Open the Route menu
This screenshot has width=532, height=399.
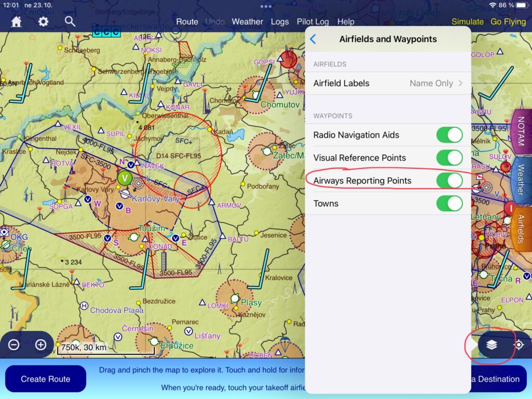187,22
